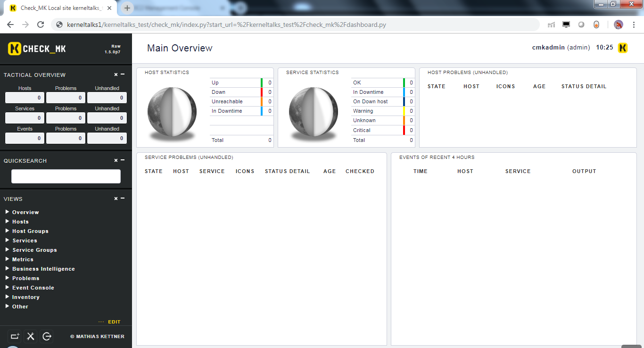644x348 pixels.
Task: Reload the page with the browser refresh icon
Action: [x=41, y=25]
